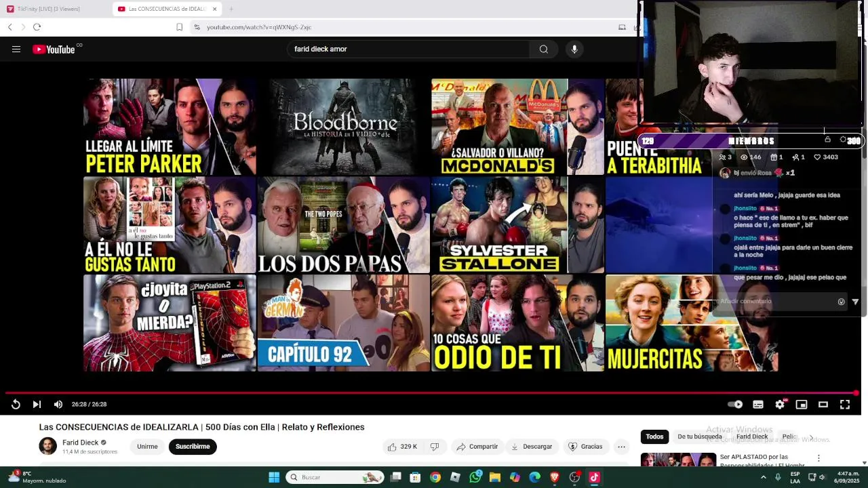Join the channel with Unirme
The height and width of the screenshot is (488, 868).
coord(147,447)
